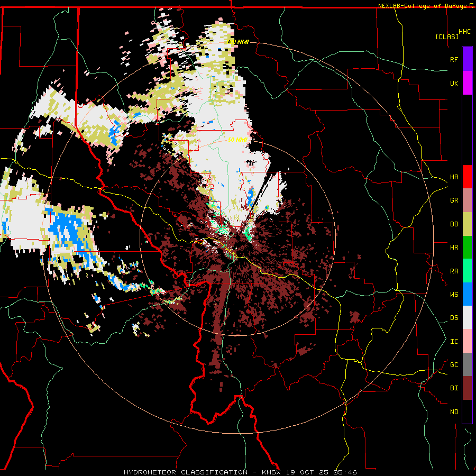Click the magenta UK legend color swatch
Viewport: 476px width, 476px height.
467,83
